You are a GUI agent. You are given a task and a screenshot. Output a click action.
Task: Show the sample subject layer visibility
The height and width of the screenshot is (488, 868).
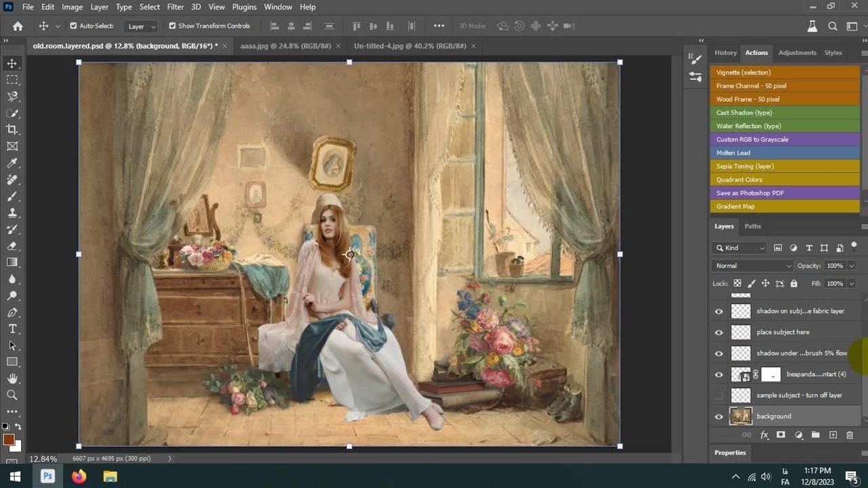(x=719, y=395)
